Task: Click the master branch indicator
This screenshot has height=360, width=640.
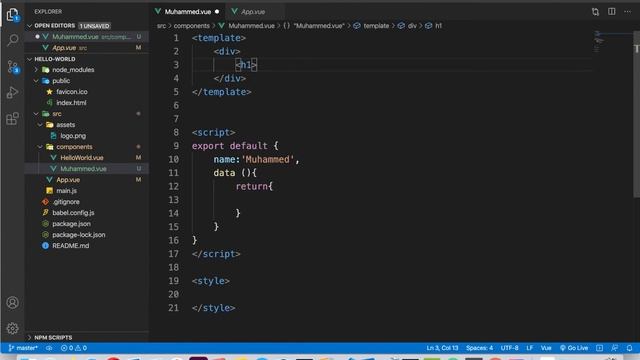Action: 23,348
